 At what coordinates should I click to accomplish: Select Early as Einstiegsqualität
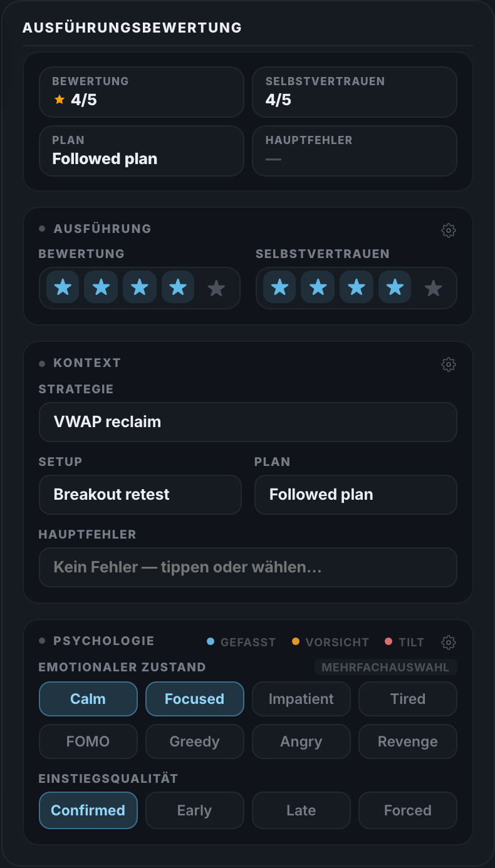tap(195, 810)
